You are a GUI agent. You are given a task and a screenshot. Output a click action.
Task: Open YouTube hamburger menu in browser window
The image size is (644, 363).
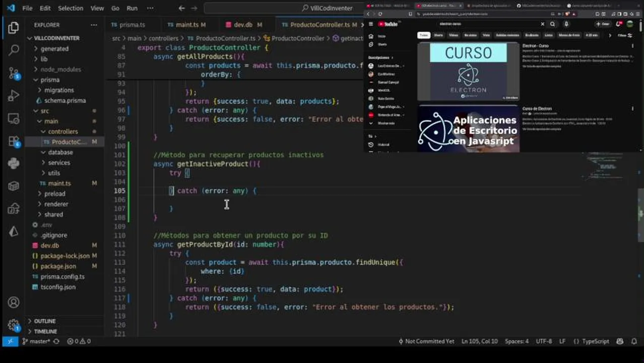[371, 24]
